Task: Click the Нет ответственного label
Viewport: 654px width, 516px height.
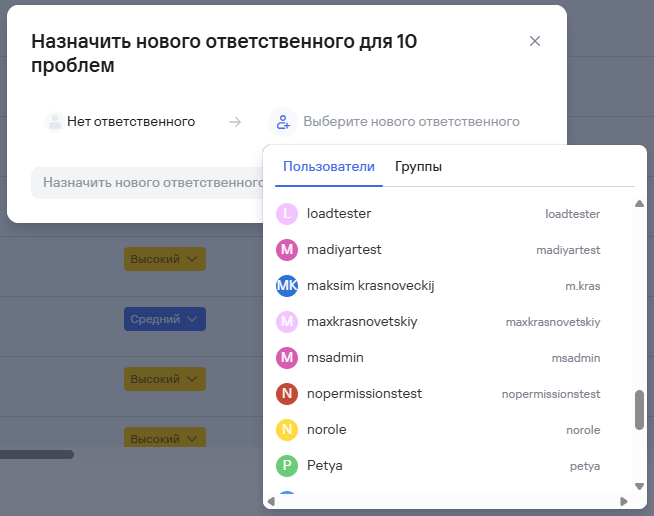Action: 131,122
